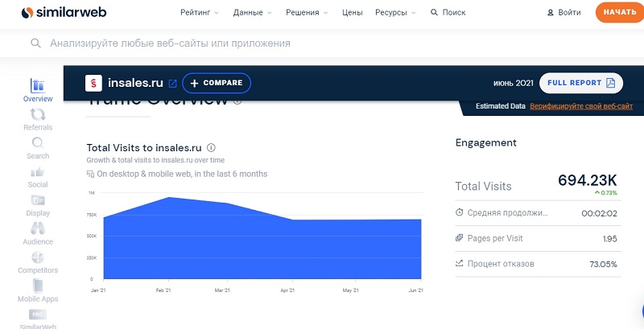The width and height of the screenshot is (644, 329).
Task: Click the Mar '21 axis label
Action: (222, 290)
